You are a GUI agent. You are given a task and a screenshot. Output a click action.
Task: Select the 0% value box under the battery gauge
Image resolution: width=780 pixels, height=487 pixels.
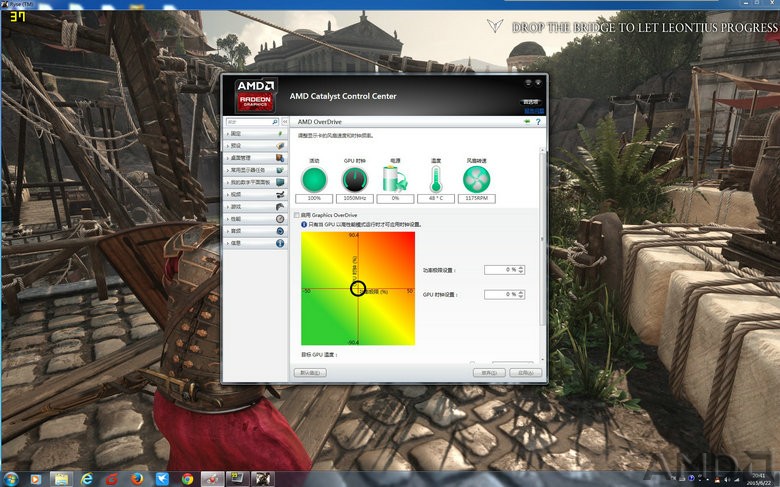395,198
